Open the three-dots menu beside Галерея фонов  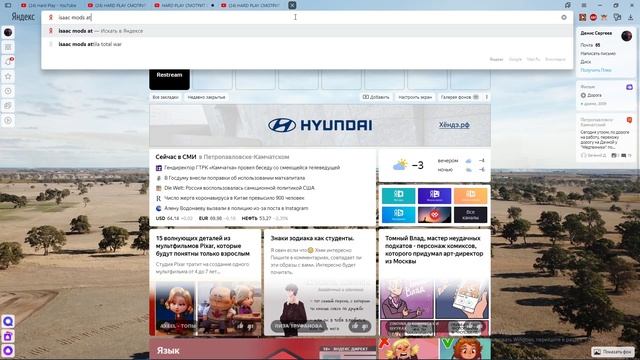(487, 97)
